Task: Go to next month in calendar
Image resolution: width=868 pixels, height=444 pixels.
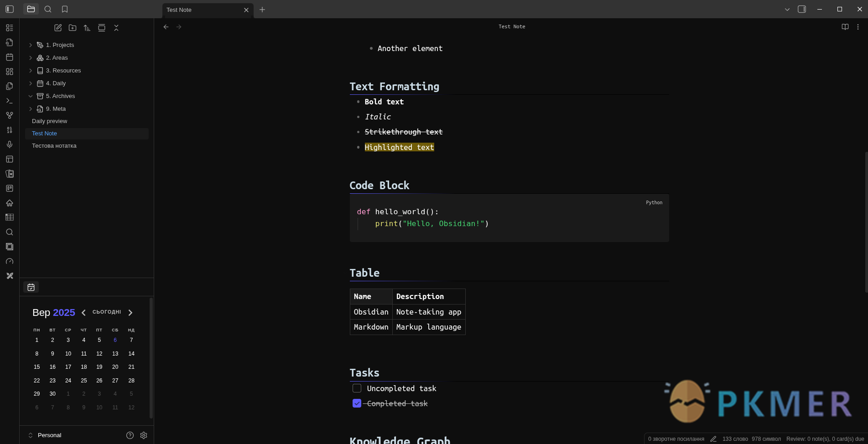Action: [x=130, y=313]
